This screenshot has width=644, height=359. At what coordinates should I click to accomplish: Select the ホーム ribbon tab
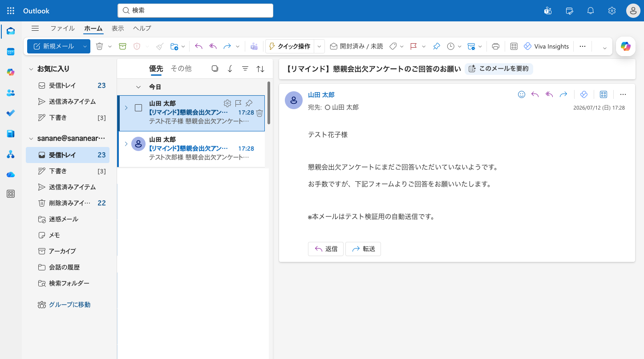pos(93,28)
